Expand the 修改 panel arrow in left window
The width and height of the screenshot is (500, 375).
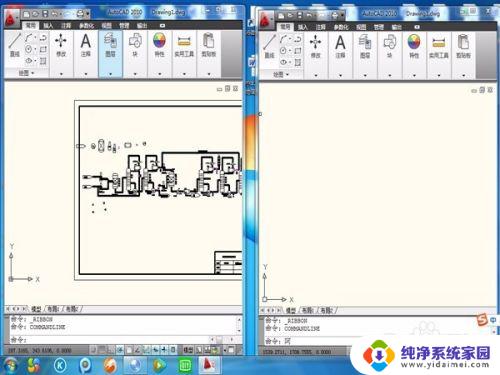[61, 74]
